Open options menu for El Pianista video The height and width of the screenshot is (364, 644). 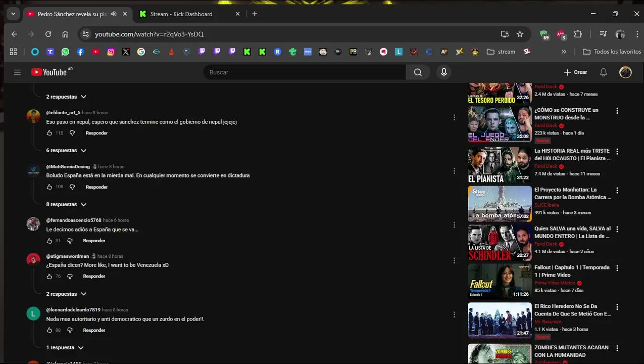point(617,152)
